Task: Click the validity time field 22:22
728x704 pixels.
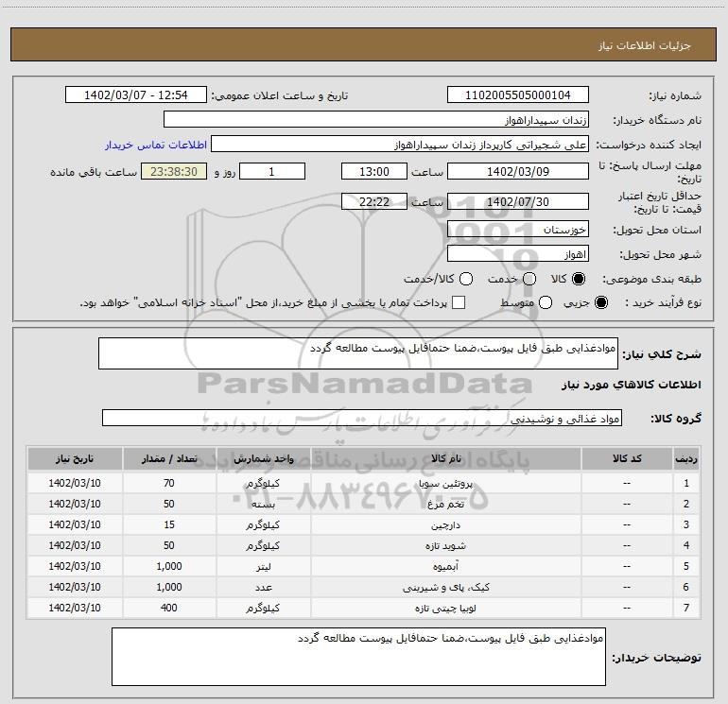Action: click(374, 201)
